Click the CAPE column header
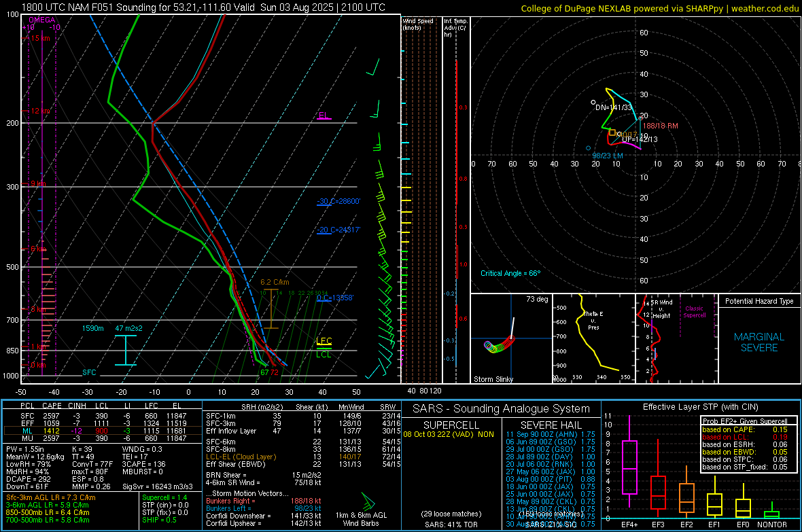The height and width of the screenshot is (532, 802). click(52, 406)
